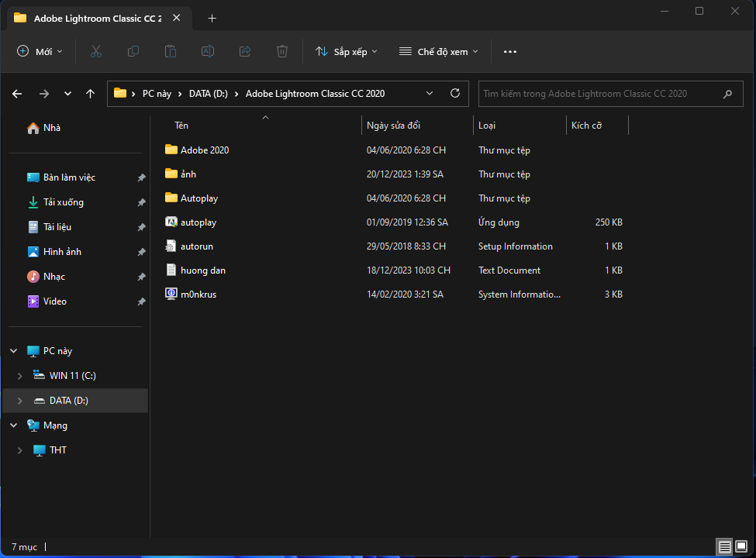756x558 pixels.
Task: Click chevron after DATA (D:) in address bar
Action: (236, 94)
